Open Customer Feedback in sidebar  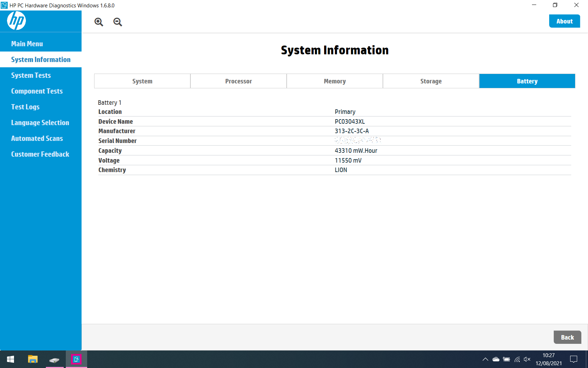pos(41,154)
